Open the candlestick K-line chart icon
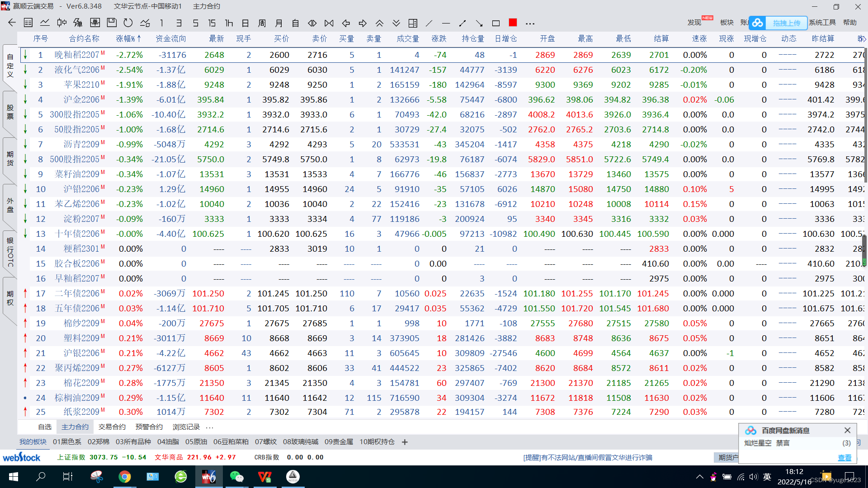Image resolution: width=868 pixels, height=488 pixels. (x=62, y=23)
